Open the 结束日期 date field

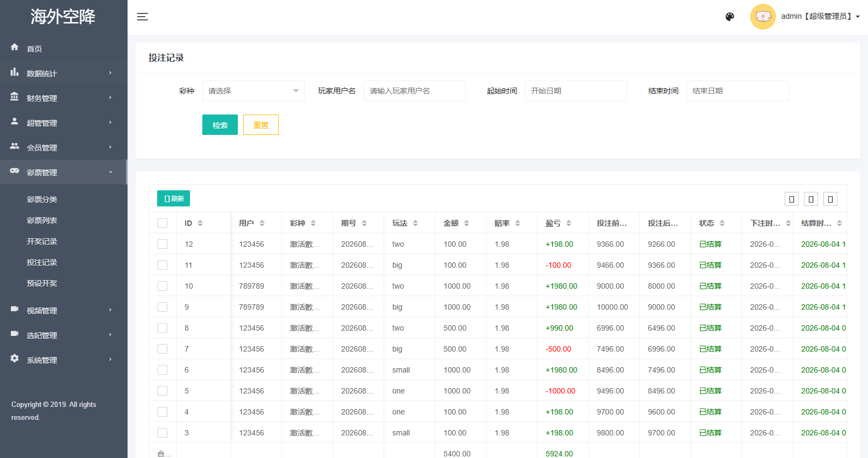tap(738, 91)
